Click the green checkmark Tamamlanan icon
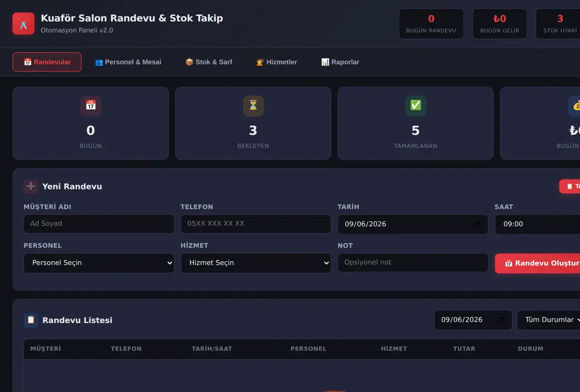Screen dimensions: 580x392 (x=415, y=105)
